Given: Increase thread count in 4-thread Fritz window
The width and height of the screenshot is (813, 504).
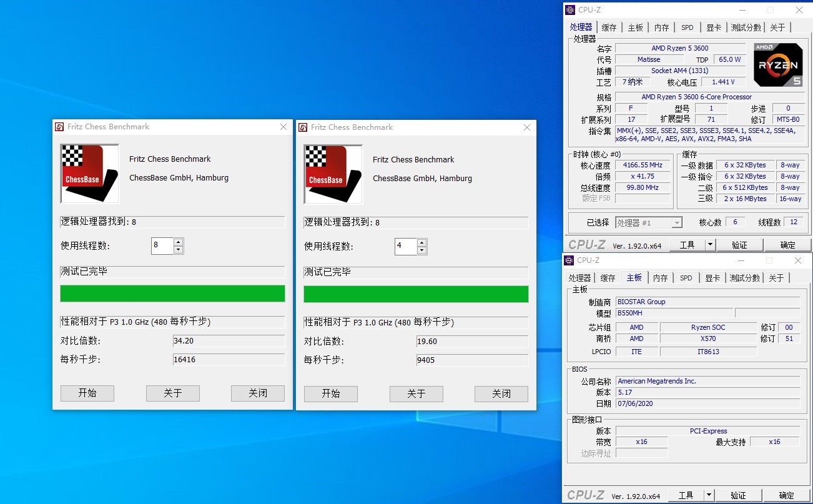Looking at the screenshot, I should point(421,242).
